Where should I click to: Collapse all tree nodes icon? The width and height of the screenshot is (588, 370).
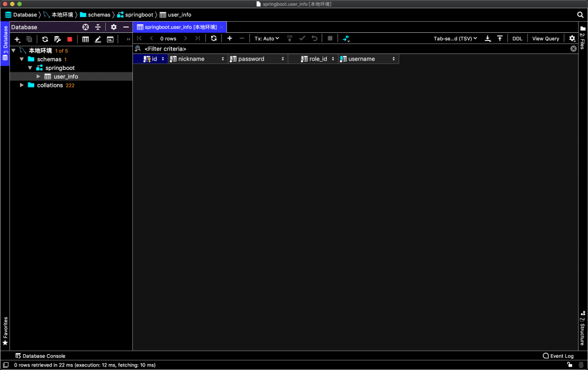(x=98, y=27)
